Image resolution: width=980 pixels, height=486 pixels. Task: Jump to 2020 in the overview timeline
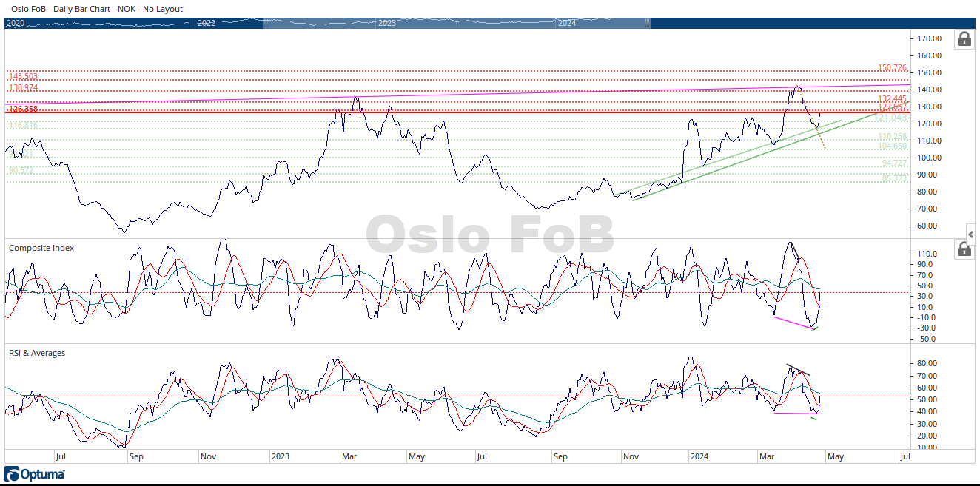pos(16,23)
